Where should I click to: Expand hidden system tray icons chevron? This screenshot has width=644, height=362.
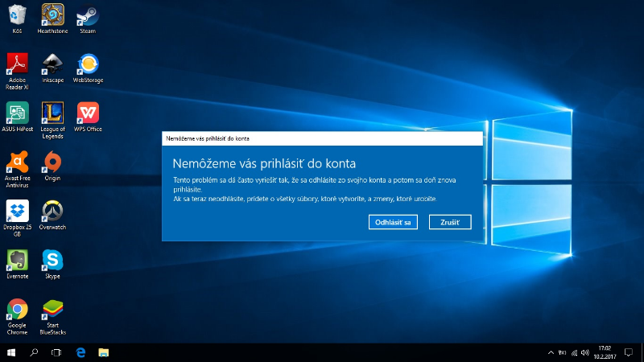coord(551,352)
